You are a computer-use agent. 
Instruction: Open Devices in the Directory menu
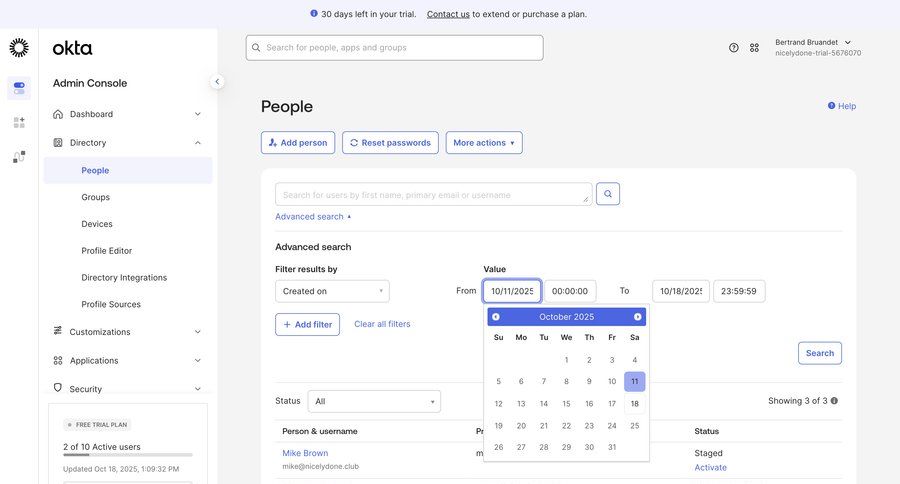[97, 224]
